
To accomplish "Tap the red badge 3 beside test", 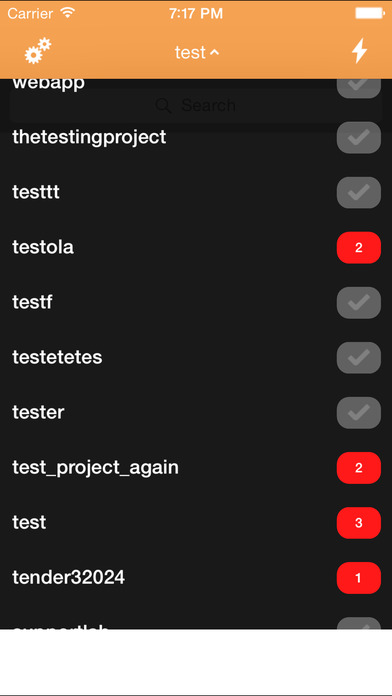I will pos(359,523).
